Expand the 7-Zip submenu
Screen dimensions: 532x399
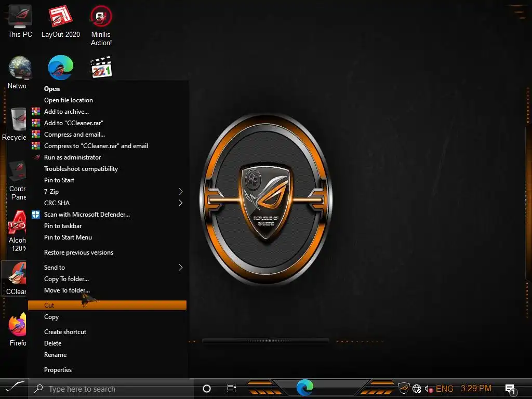(x=107, y=192)
